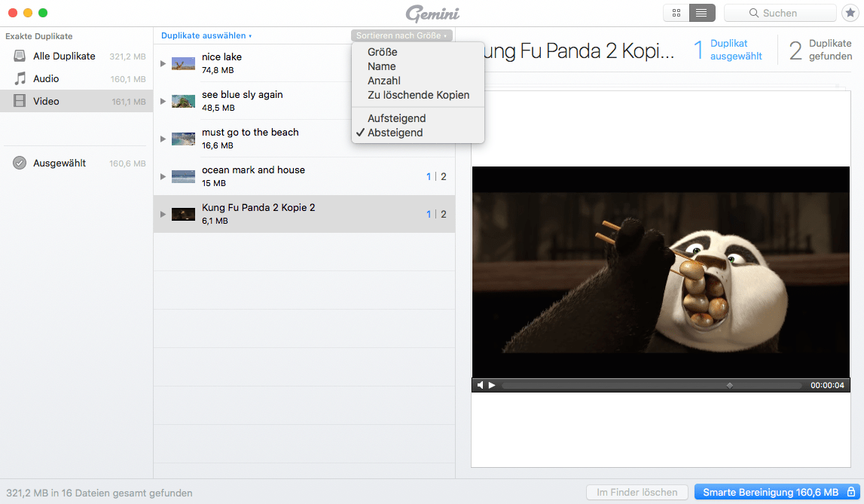Click the Alle Duplikate sidebar entry

64,56
